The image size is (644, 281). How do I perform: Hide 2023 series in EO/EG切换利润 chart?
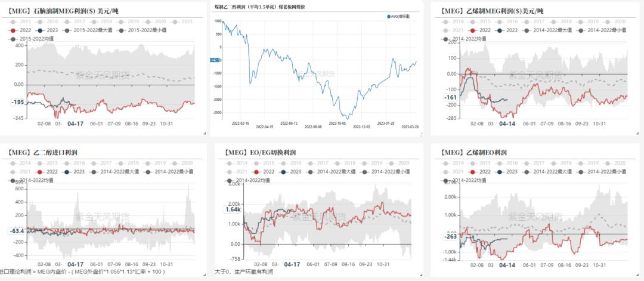284,171
